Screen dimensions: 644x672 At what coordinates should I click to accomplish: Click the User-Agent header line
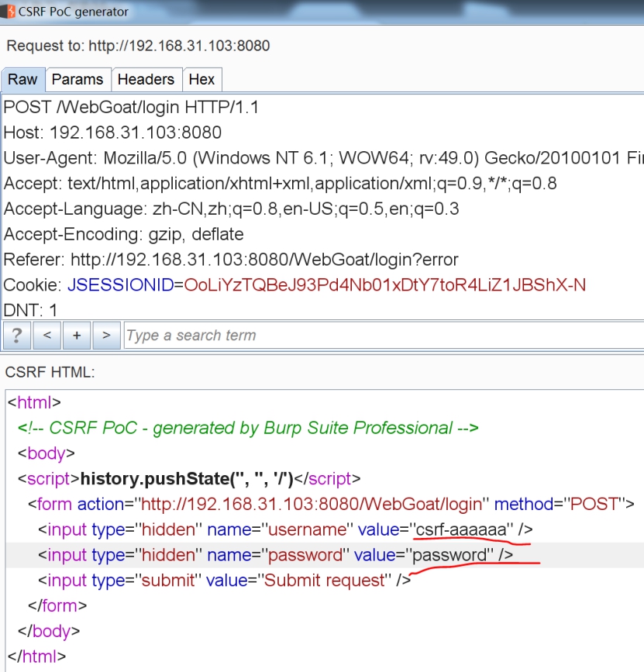click(323, 158)
